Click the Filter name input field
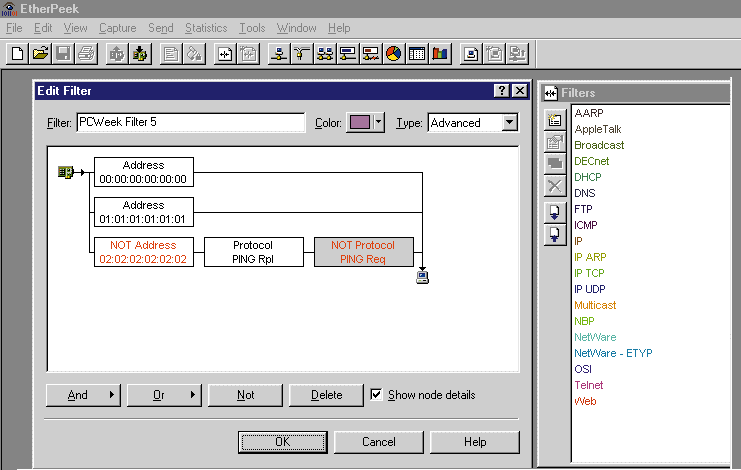This screenshot has height=470, width=741. pos(190,122)
